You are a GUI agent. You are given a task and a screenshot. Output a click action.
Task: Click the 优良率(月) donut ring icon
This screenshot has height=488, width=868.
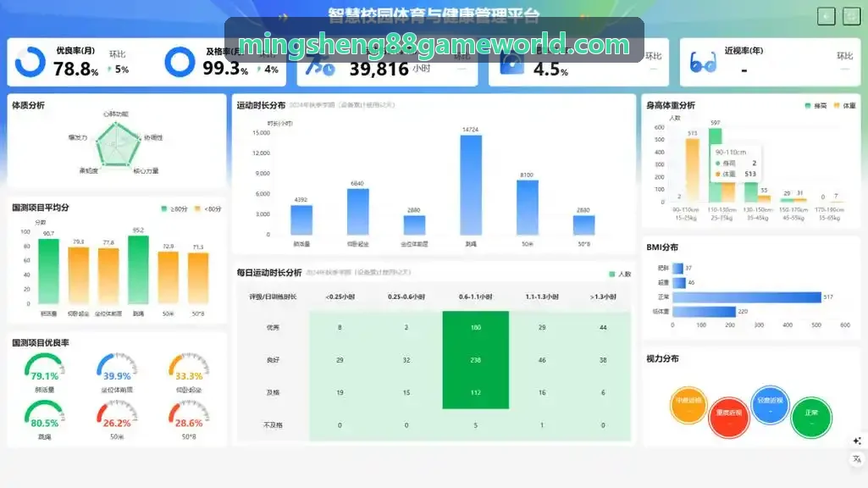pyautogui.click(x=30, y=62)
